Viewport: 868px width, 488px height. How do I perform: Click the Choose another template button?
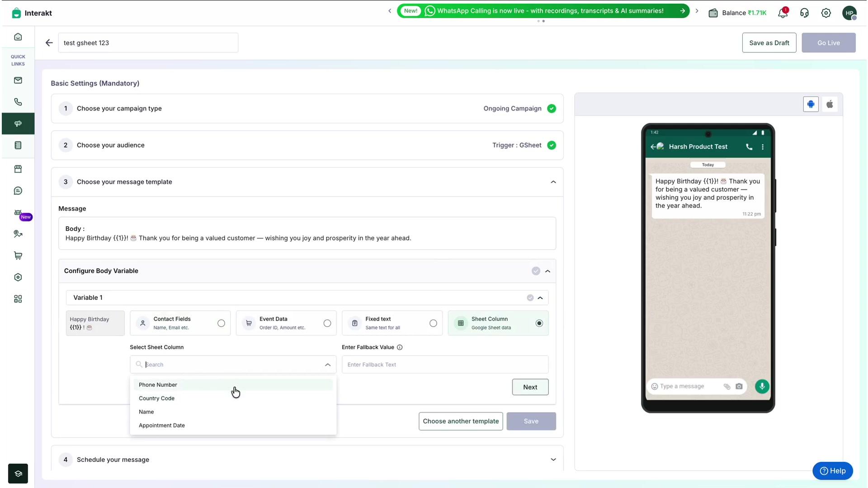(461, 421)
